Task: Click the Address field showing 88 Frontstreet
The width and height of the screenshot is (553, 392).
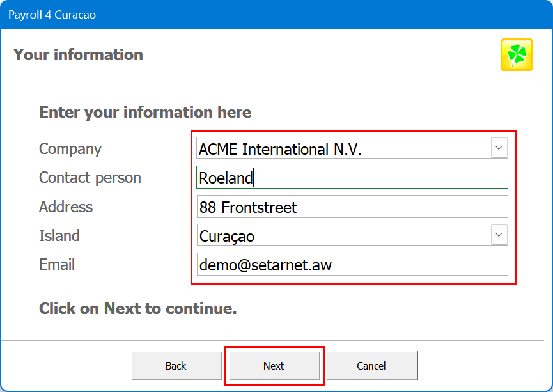Action: 352,207
